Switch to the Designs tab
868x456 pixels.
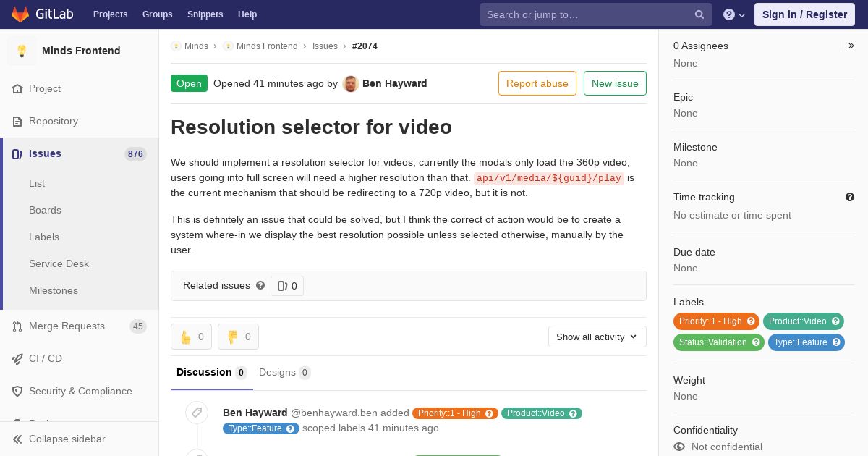(285, 373)
